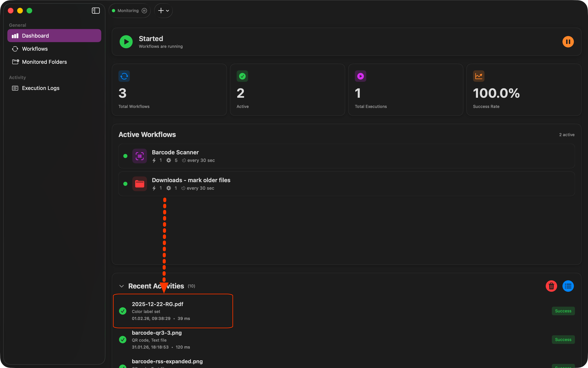Open the barcode-rss-expanded.png activity entry

(x=346, y=363)
